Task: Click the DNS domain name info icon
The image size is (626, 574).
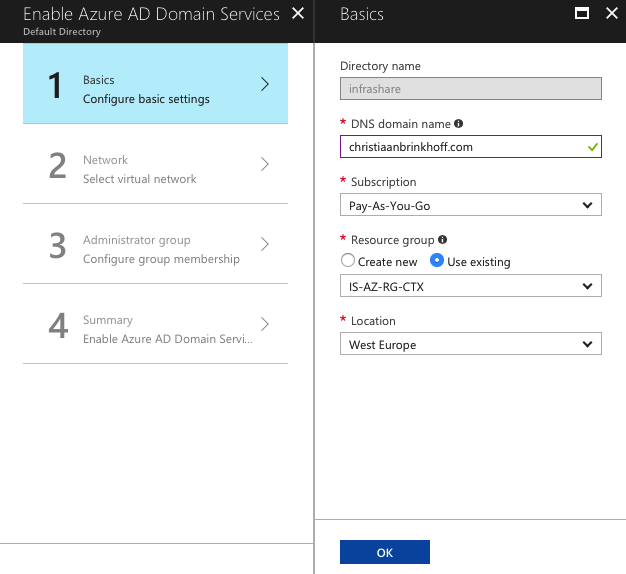Action: (459, 123)
